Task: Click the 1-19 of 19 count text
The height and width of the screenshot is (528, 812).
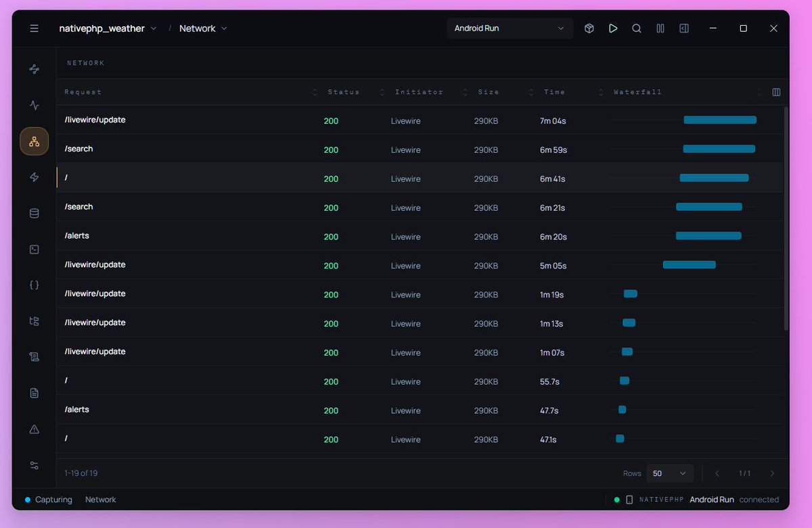Action: [81, 473]
